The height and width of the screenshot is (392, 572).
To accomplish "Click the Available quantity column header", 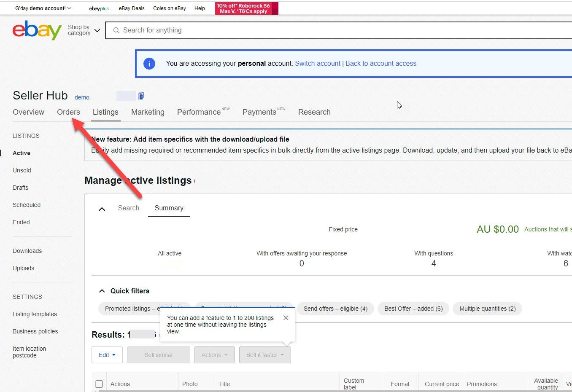I will point(546,384).
